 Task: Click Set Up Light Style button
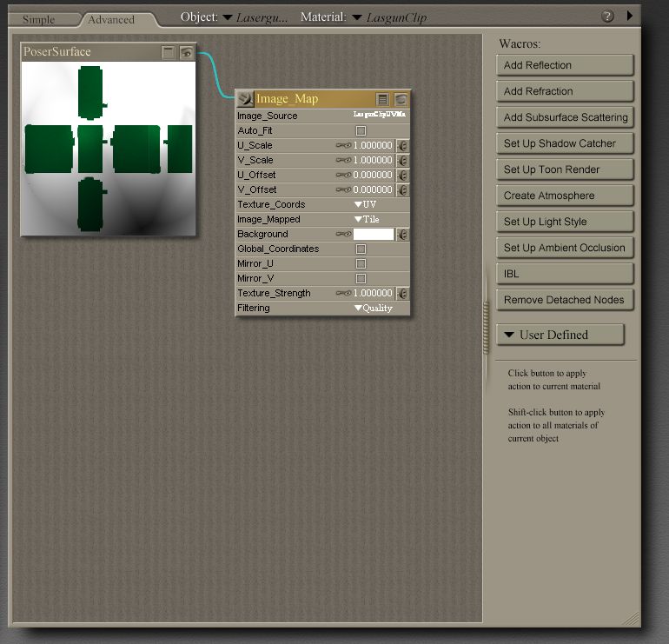pos(565,222)
